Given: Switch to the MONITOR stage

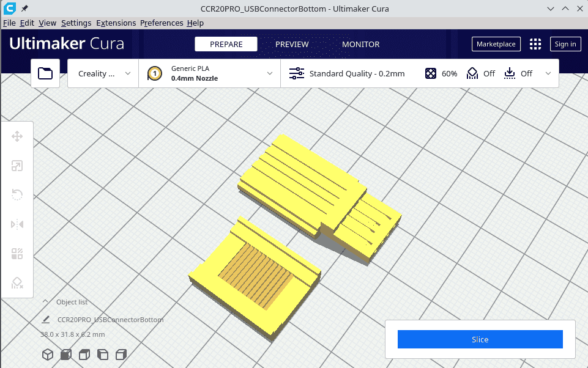Looking at the screenshot, I should point(361,44).
